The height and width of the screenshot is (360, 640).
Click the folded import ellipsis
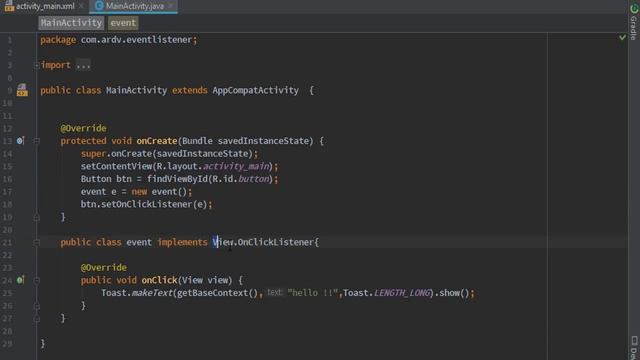83,65
